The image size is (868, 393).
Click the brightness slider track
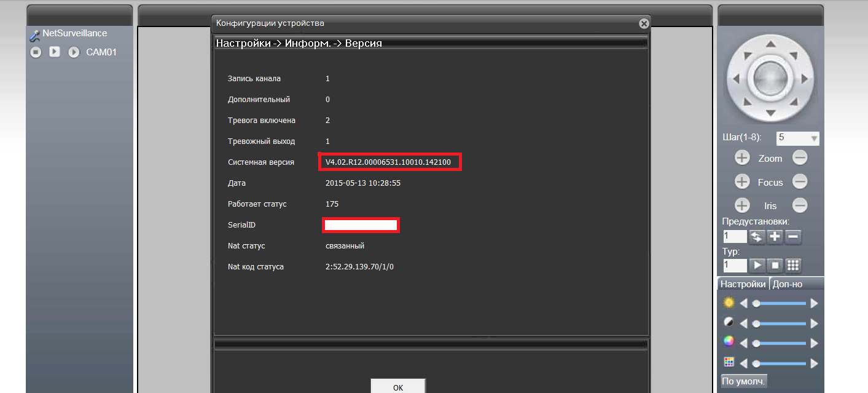pos(780,303)
